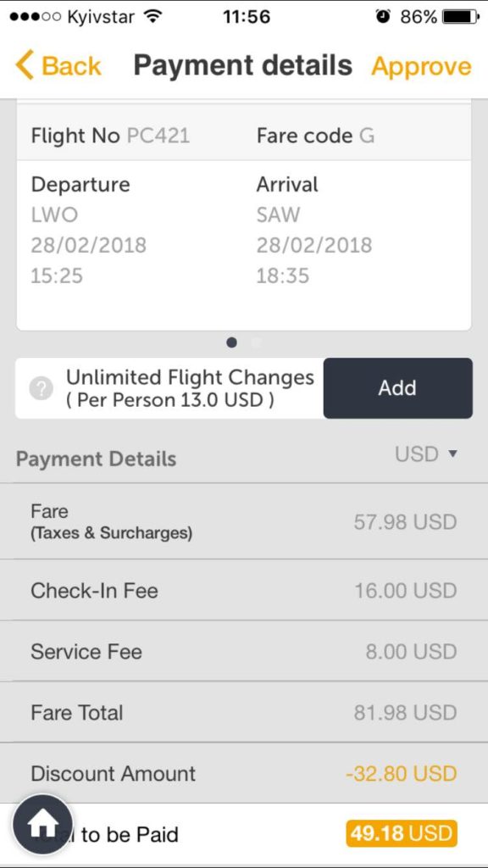Tap the currency dropdown triangle arrow
Viewport: 488px width, 868px height.
[x=452, y=454]
